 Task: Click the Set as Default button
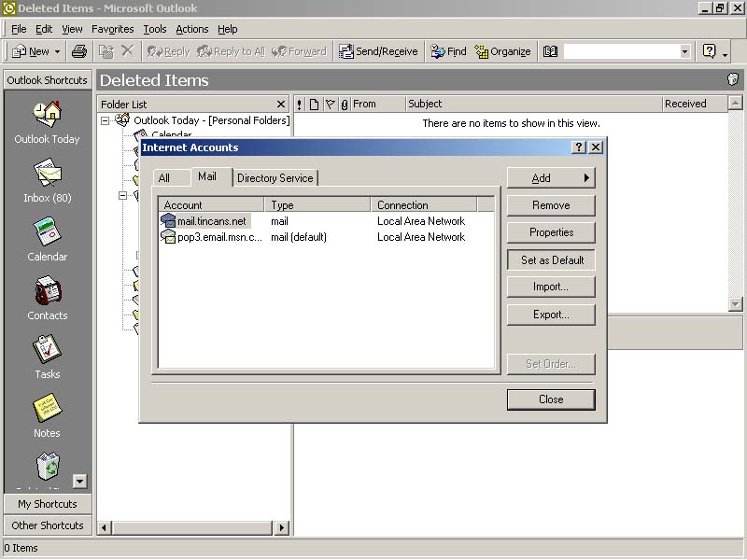[x=551, y=260]
